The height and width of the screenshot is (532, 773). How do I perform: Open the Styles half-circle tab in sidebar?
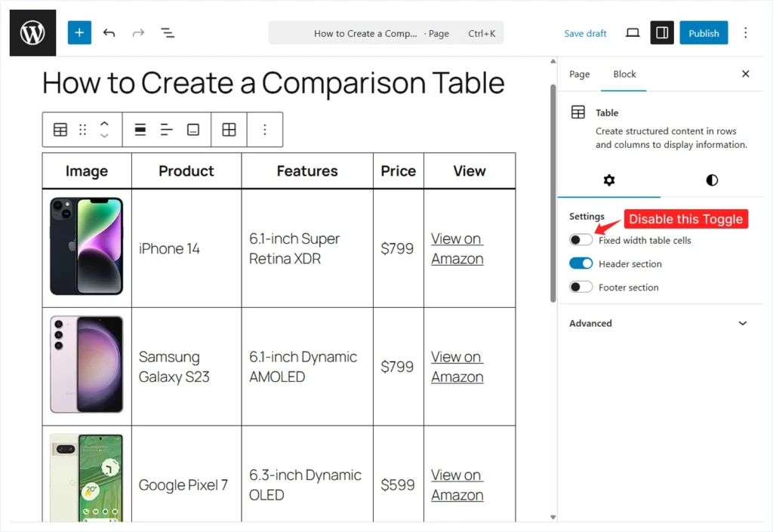[712, 180]
